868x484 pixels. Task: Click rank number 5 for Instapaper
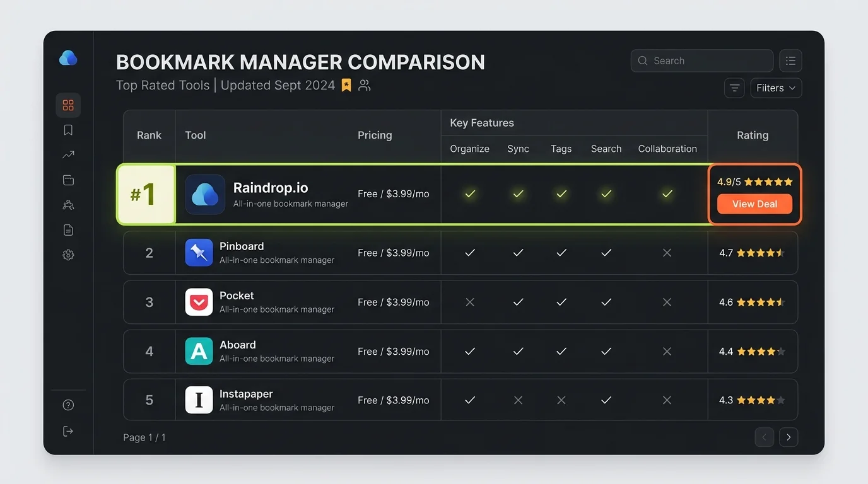(x=149, y=400)
